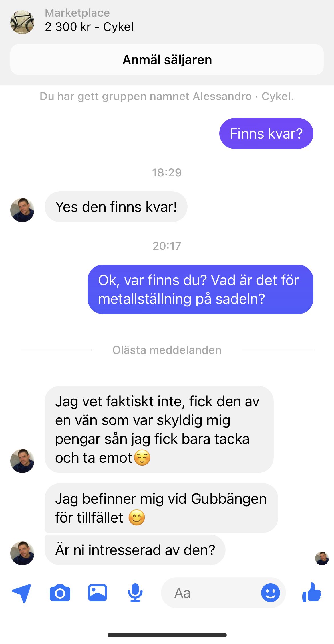Screen dimensions: 334x644
Task: Select the metallställning på sadeln message bubble
Action: coord(200,289)
